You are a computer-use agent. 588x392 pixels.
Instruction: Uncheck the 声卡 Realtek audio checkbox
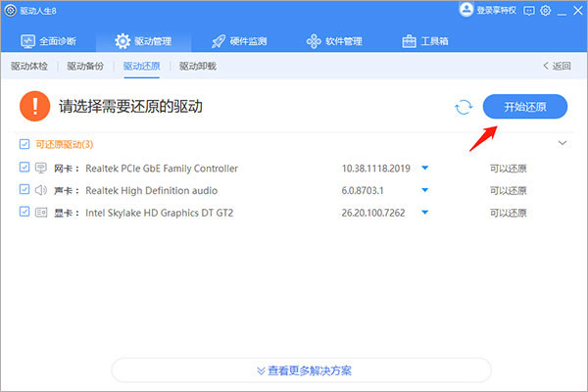click(x=24, y=189)
